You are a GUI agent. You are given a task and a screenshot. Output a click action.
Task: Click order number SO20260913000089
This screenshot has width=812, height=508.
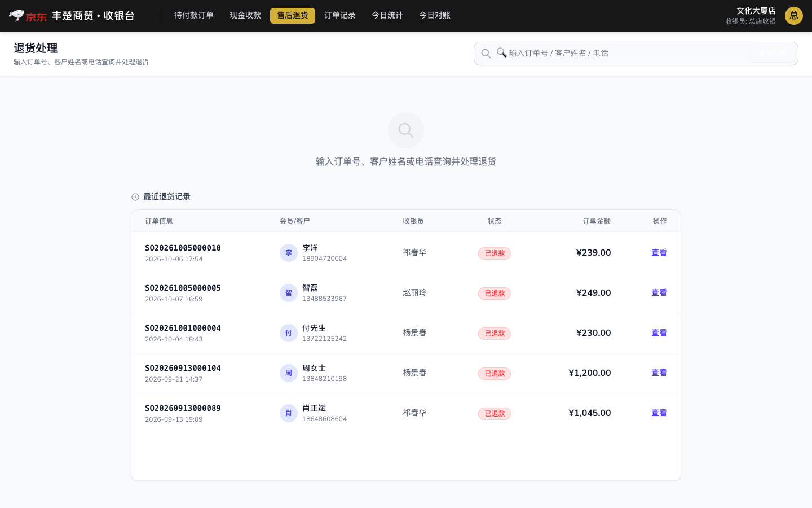183,408
